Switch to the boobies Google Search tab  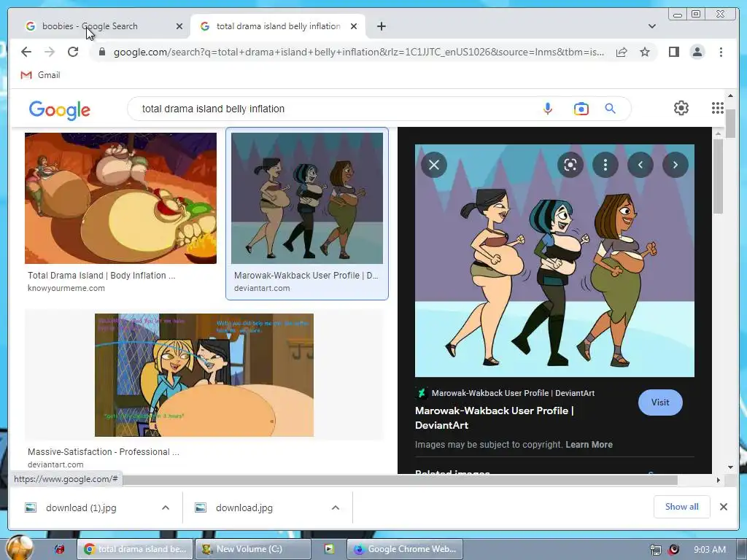pyautogui.click(x=90, y=26)
